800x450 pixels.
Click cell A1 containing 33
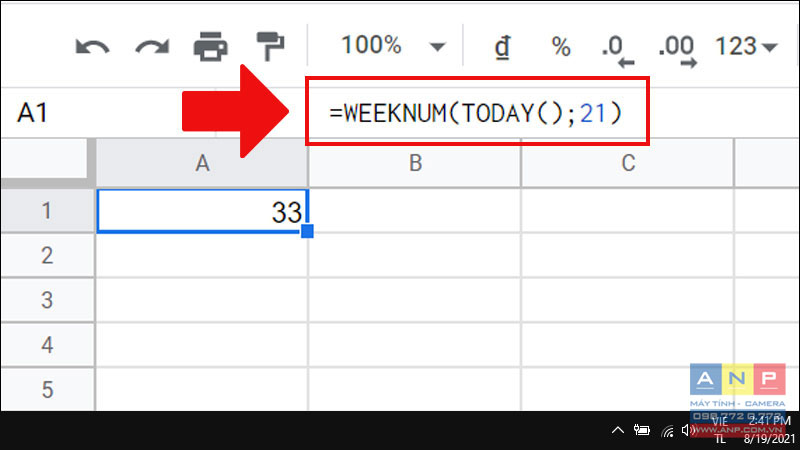[202, 212]
